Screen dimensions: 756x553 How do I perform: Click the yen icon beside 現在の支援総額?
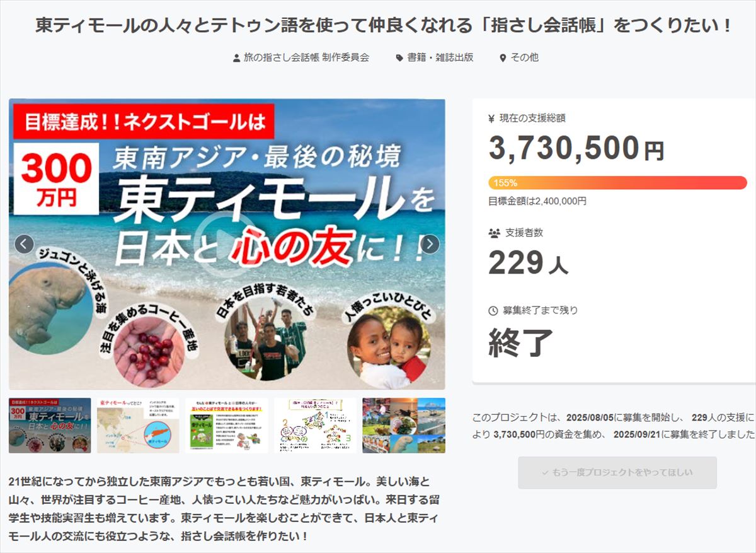pyautogui.click(x=491, y=118)
